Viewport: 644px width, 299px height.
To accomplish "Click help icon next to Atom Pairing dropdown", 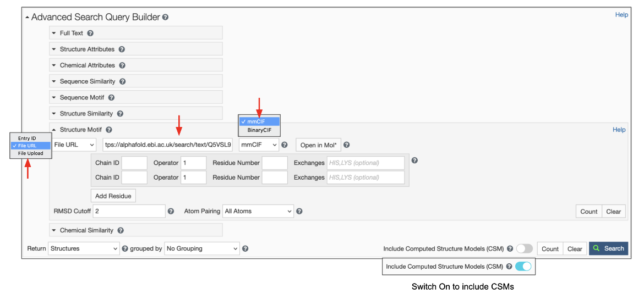I will (299, 211).
